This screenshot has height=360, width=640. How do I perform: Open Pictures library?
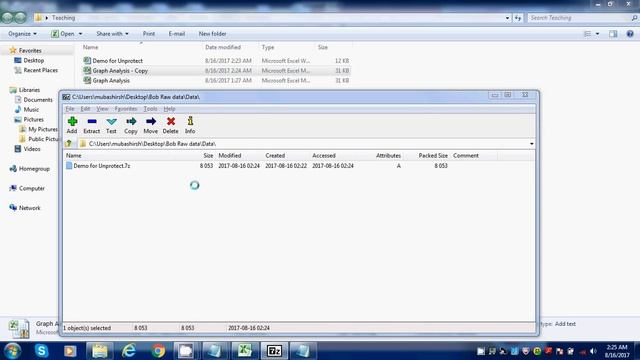[x=33, y=120]
